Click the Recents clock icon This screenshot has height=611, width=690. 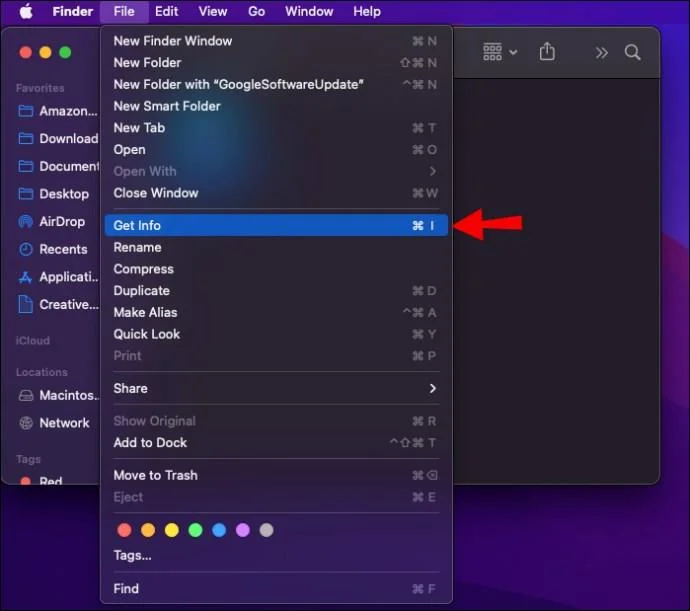tap(26, 249)
